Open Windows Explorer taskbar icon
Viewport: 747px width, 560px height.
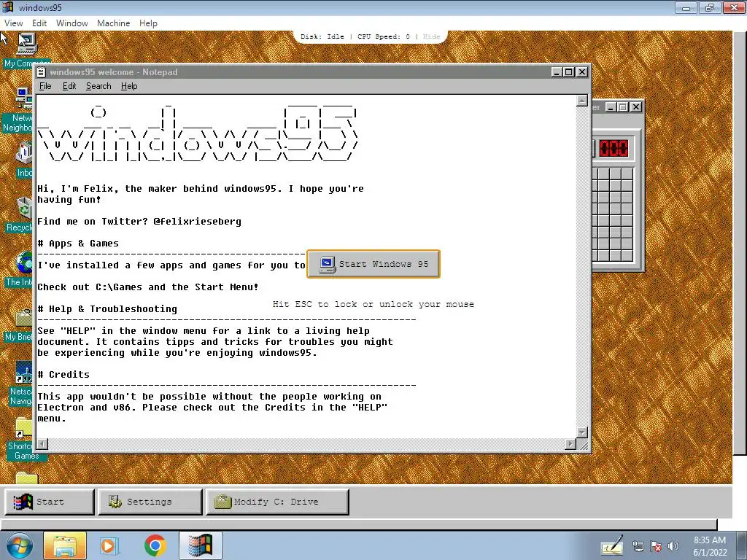pyautogui.click(x=65, y=545)
